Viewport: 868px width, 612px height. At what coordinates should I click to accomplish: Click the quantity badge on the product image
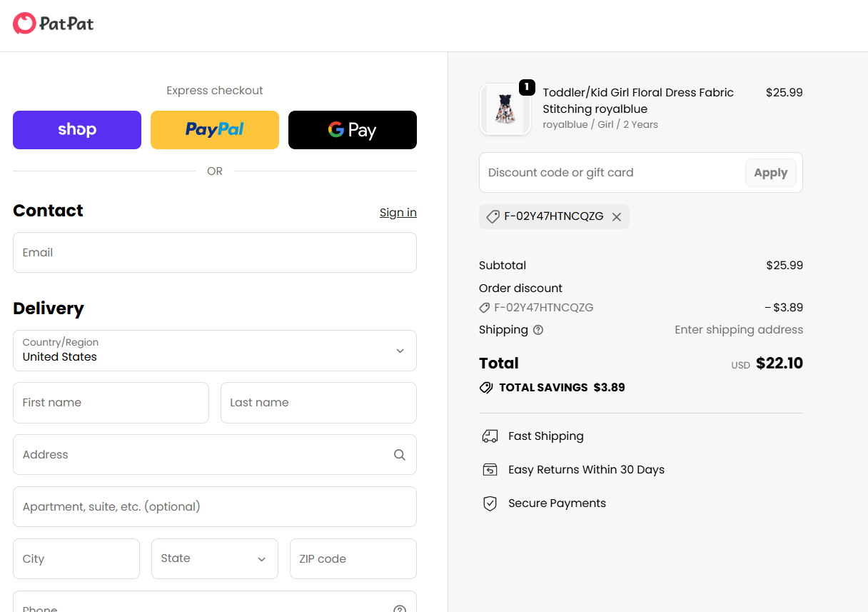pyautogui.click(x=527, y=87)
